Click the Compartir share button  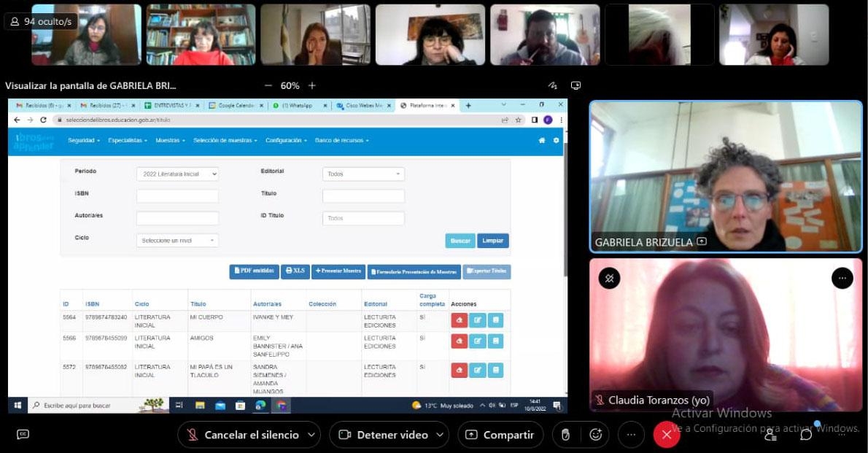click(x=500, y=435)
